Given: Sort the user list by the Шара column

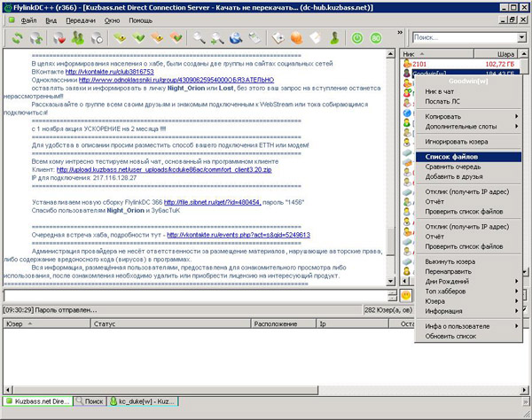Looking at the screenshot, I should [496, 54].
